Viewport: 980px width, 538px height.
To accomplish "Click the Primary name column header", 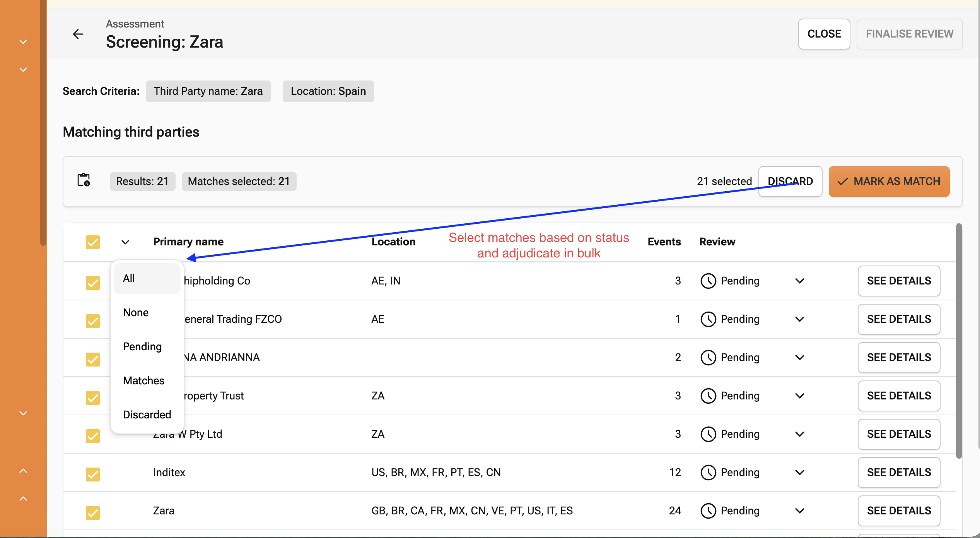I will pos(188,242).
